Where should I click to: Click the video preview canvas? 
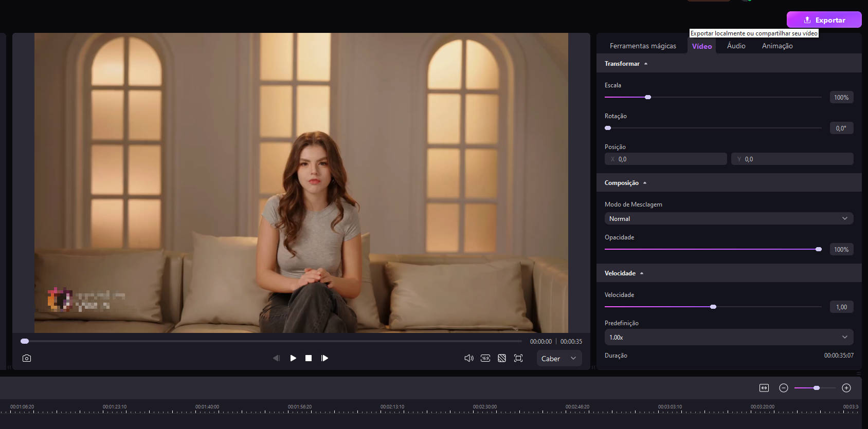pos(301,183)
